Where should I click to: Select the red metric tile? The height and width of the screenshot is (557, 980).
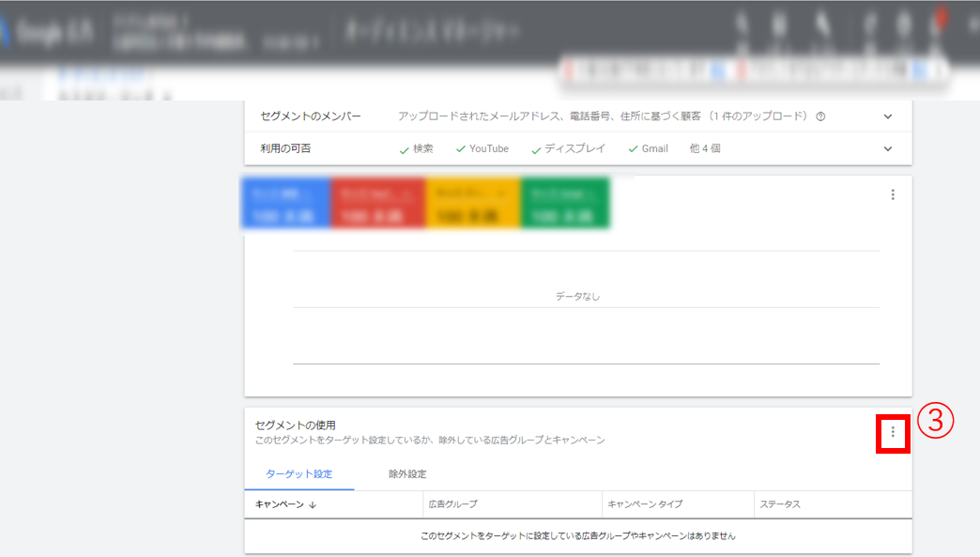(x=378, y=203)
